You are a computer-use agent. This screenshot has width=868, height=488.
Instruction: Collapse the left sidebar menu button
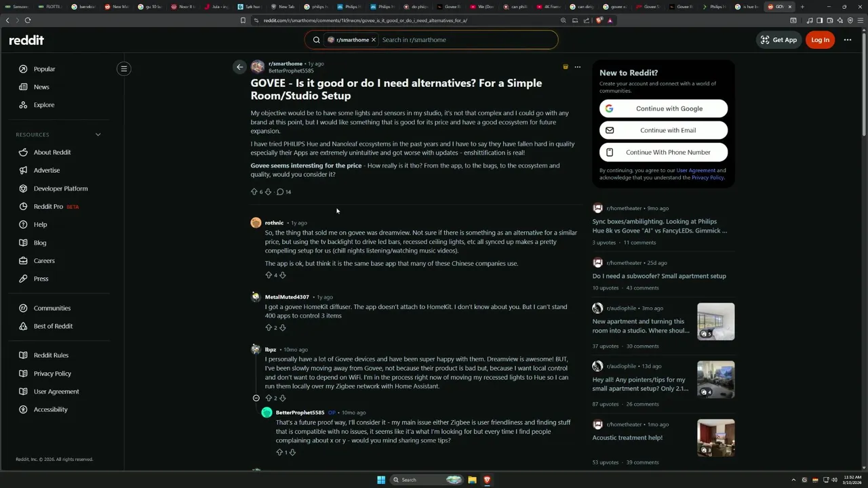pos(123,68)
